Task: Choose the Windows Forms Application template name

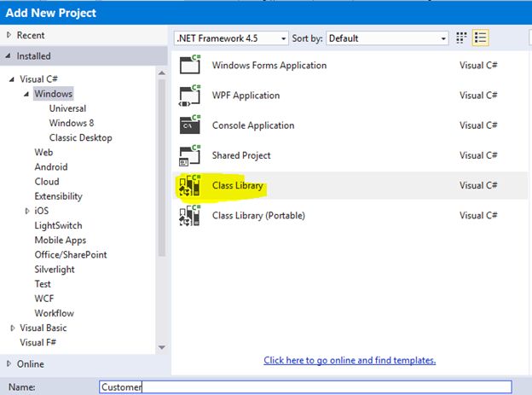Action: pos(269,65)
